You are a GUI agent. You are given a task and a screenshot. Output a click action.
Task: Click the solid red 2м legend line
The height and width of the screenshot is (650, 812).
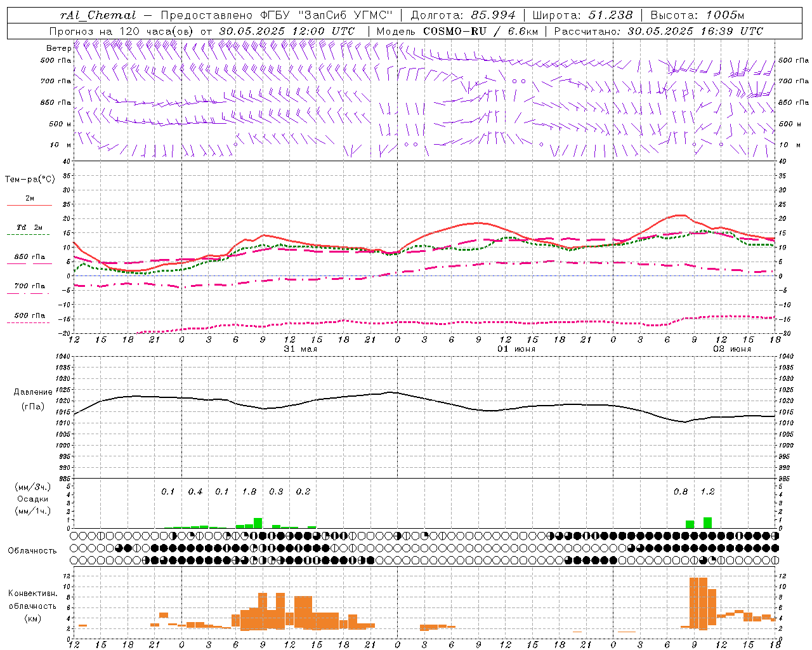coord(29,205)
